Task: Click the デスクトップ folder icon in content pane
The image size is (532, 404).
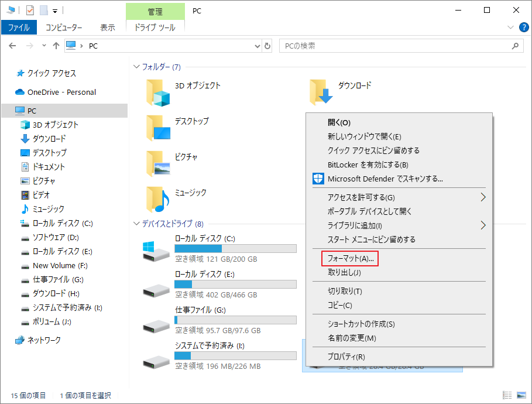Action: click(x=158, y=128)
